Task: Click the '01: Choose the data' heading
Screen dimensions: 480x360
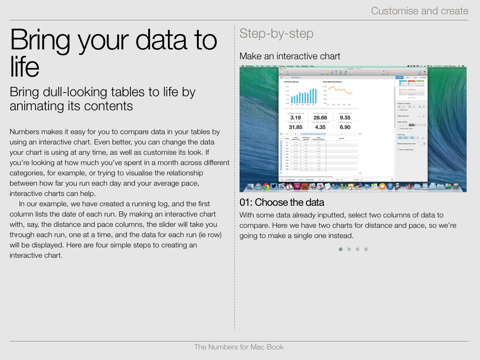Action: [x=282, y=202]
